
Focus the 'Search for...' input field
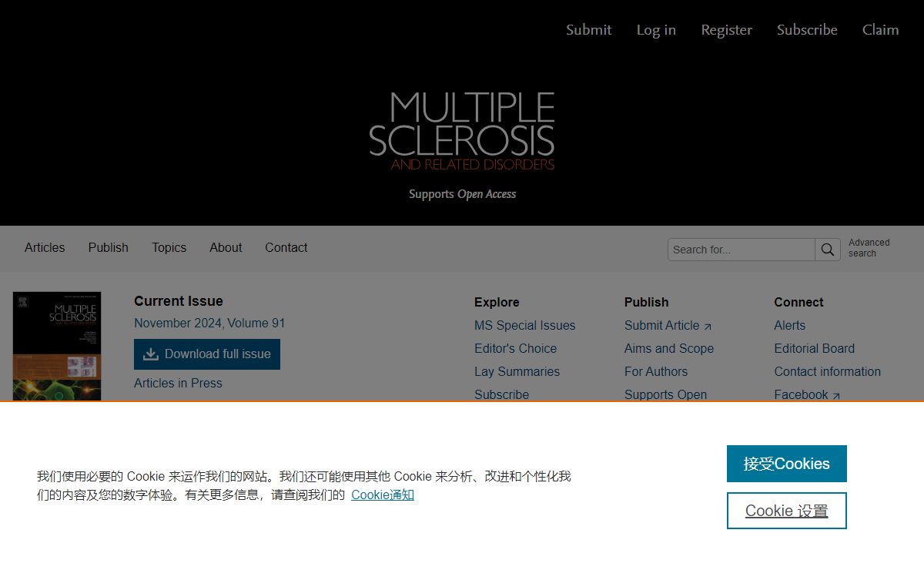[742, 250]
